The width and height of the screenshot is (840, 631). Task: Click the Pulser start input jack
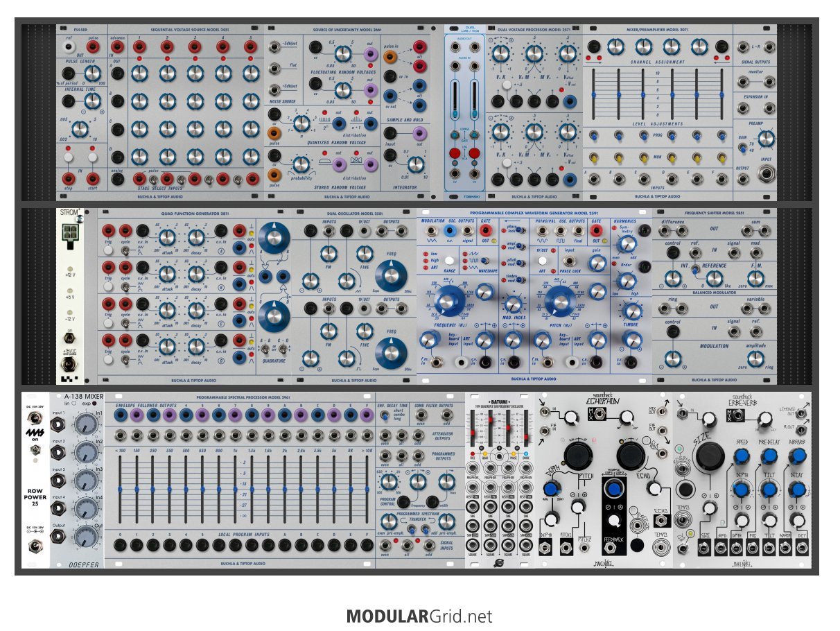[94, 179]
